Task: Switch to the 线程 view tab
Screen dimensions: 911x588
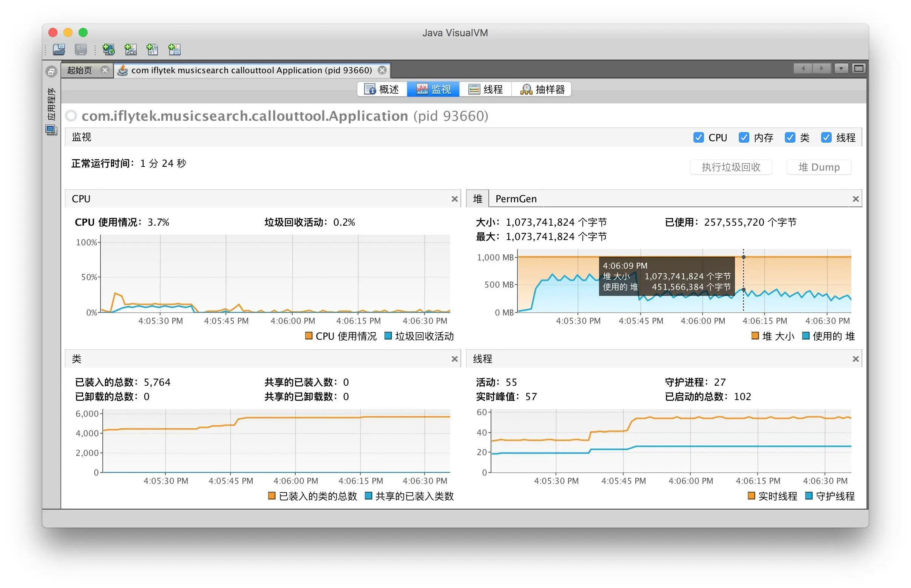Action: coord(485,89)
